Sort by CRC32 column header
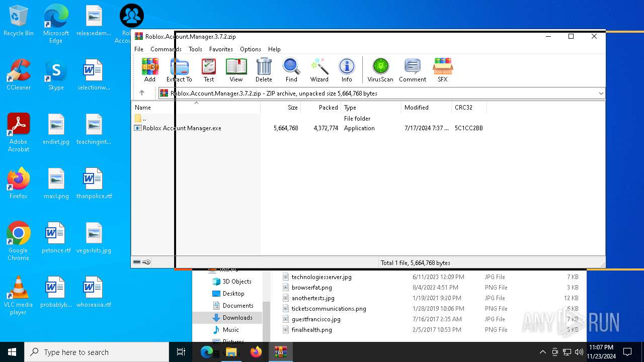The image size is (644, 362). [469, 108]
